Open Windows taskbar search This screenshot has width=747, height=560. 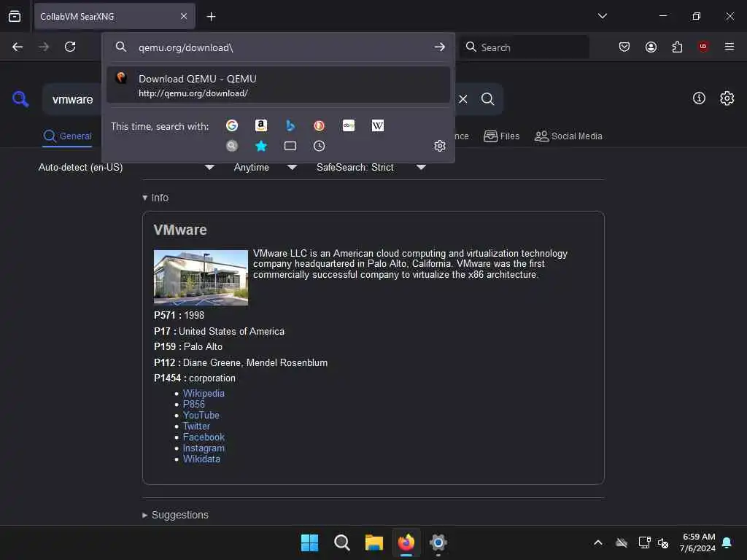[x=341, y=542]
